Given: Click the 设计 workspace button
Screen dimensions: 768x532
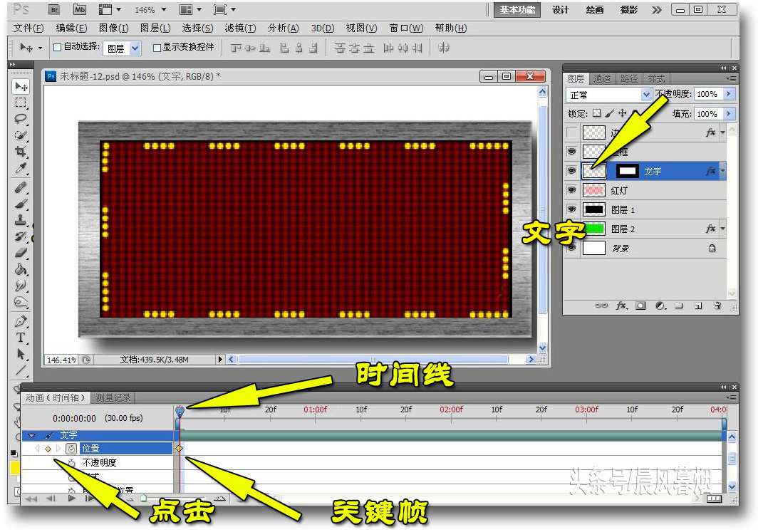Looking at the screenshot, I should pyautogui.click(x=561, y=10).
